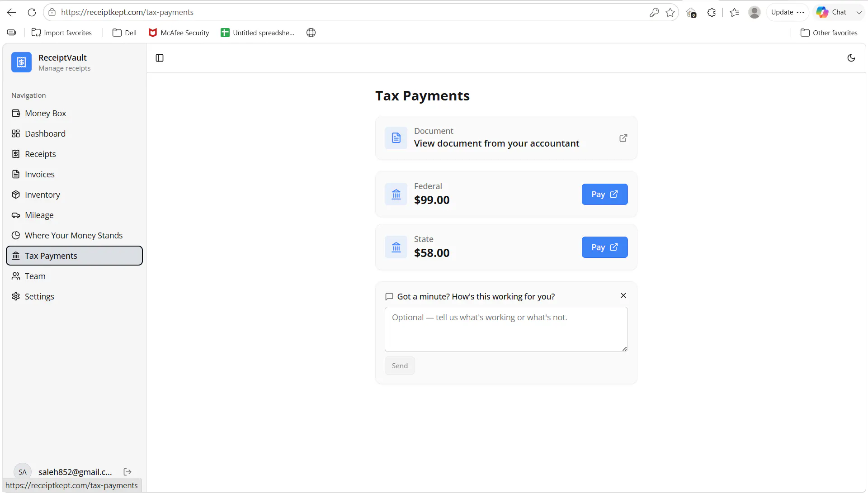The width and height of the screenshot is (868, 494).
Task: Click the $99.00 Federal amount
Action: tap(432, 200)
